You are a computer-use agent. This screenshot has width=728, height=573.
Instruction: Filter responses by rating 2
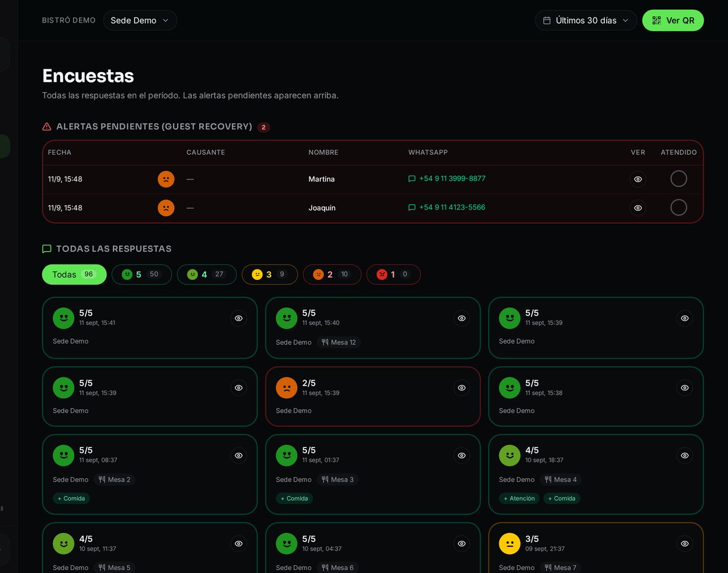tap(332, 274)
